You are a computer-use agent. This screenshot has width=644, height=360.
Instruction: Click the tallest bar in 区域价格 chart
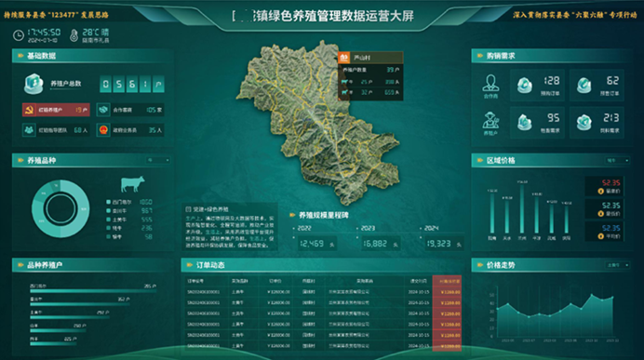(521, 208)
